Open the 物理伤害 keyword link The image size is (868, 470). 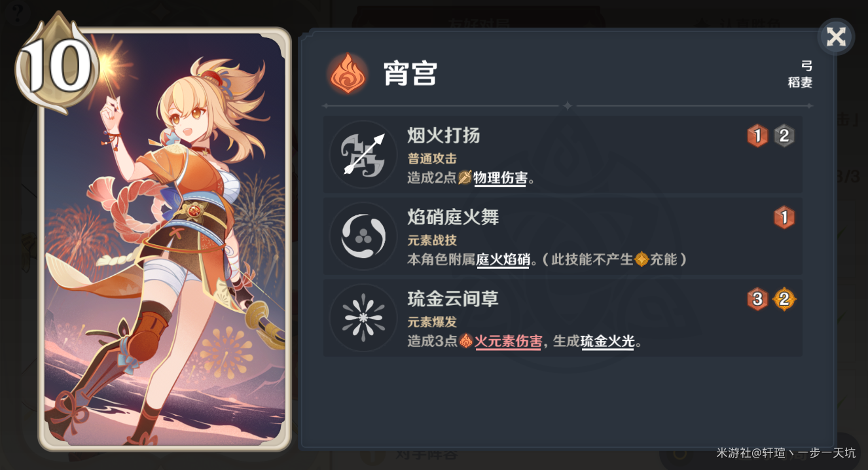tap(500, 178)
